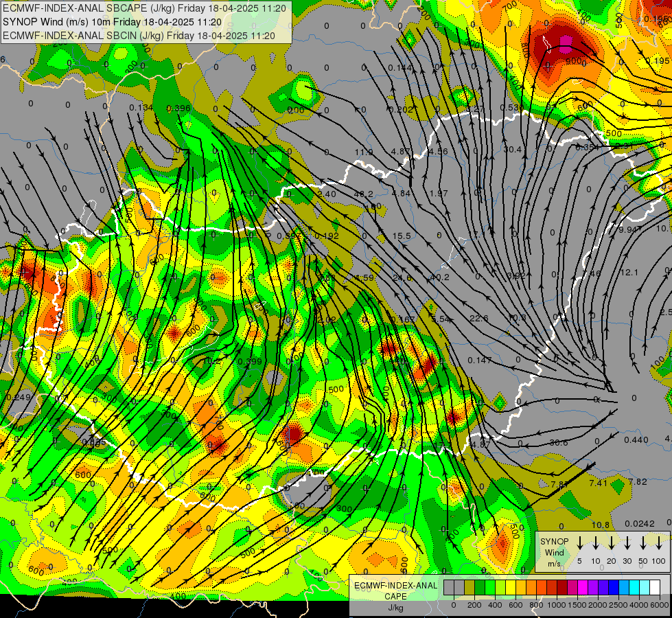Click the 7.82 value on the map
Viewport: 672px width, 618px height.
(638, 481)
